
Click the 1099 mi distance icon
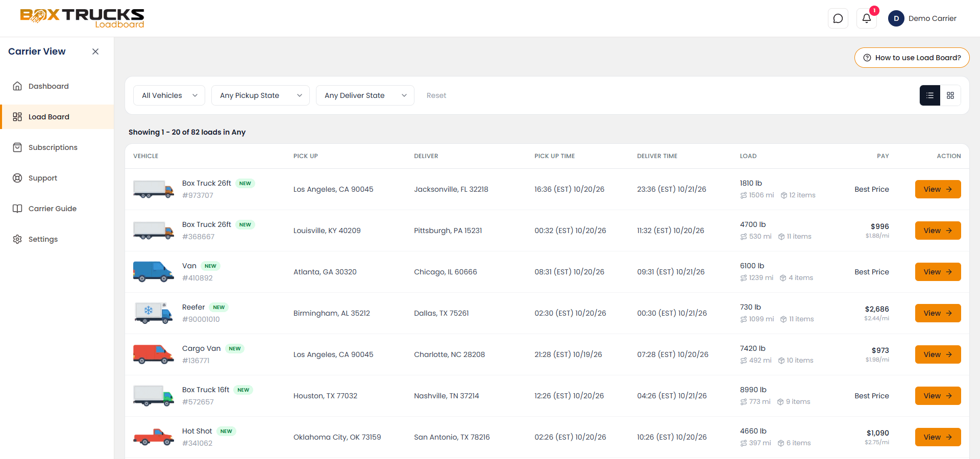(x=744, y=319)
